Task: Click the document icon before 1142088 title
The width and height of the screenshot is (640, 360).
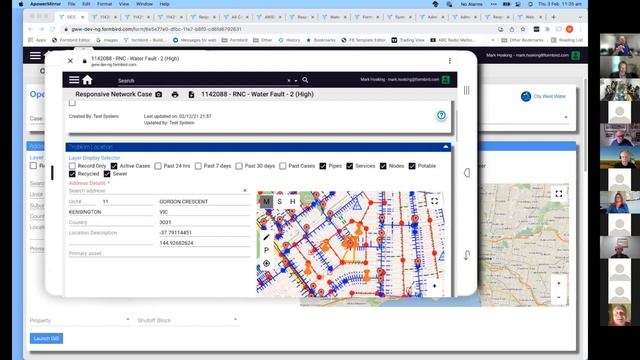Action: pyautogui.click(x=191, y=94)
